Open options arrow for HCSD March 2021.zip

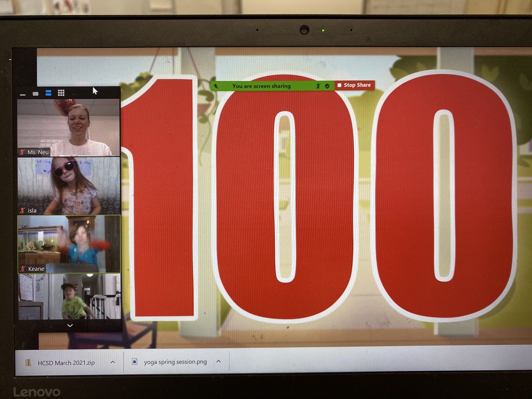(113, 362)
